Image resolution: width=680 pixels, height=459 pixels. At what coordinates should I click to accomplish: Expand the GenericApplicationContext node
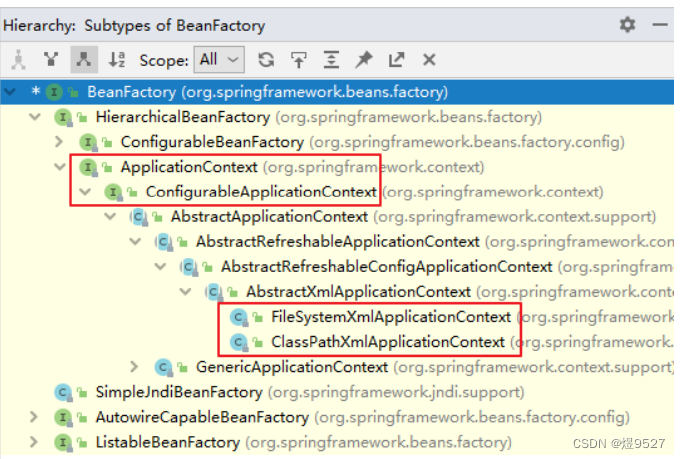134,367
